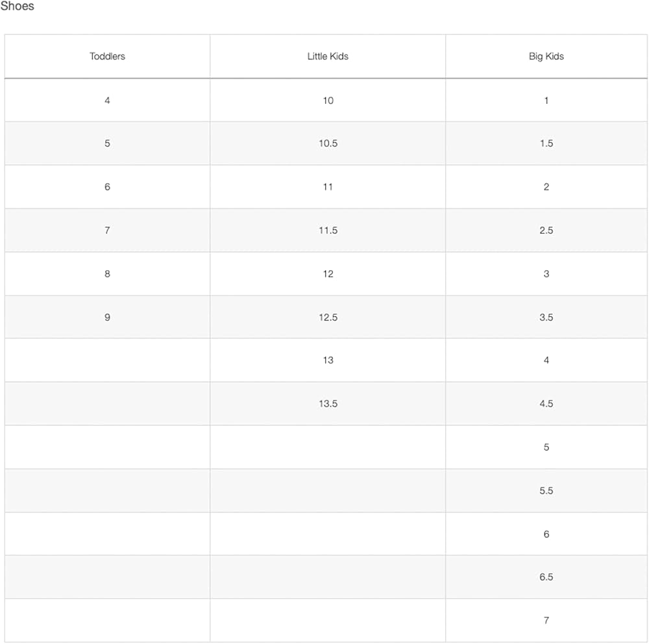Select Little Kids size 13 cell
This screenshot has width=649, height=644.
coord(328,360)
